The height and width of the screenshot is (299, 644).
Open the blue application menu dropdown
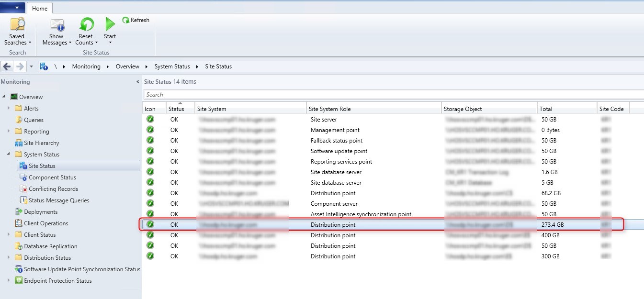coord(12,8)
